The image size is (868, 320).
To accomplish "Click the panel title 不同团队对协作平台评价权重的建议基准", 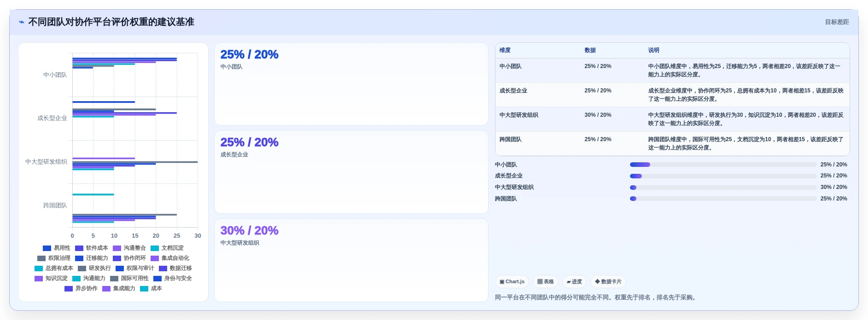I will coord(111,22).
